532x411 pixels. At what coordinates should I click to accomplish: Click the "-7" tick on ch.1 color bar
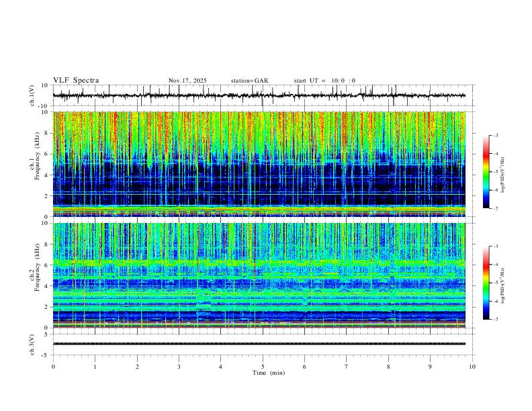point(495,208)
